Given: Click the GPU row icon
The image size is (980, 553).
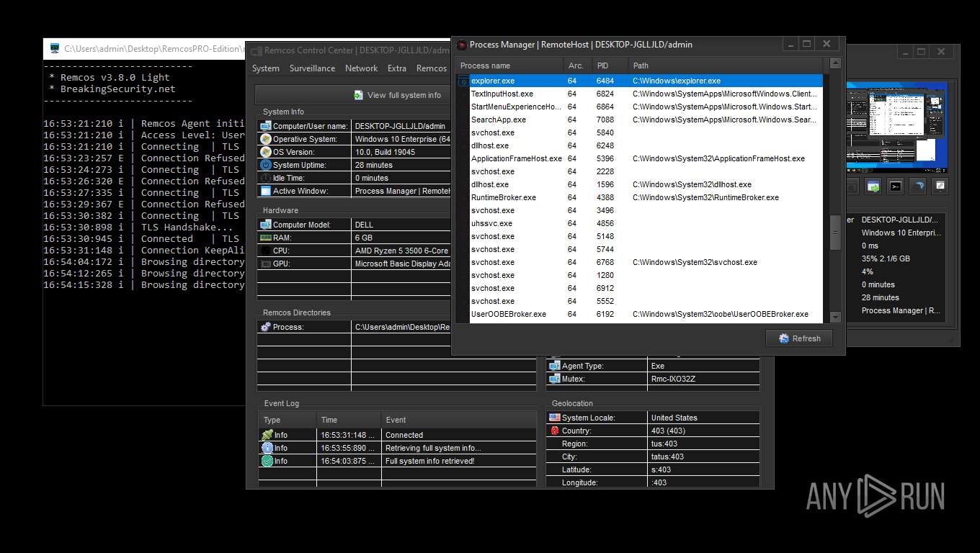Looking at the screenshot, I should pos(266,264).
